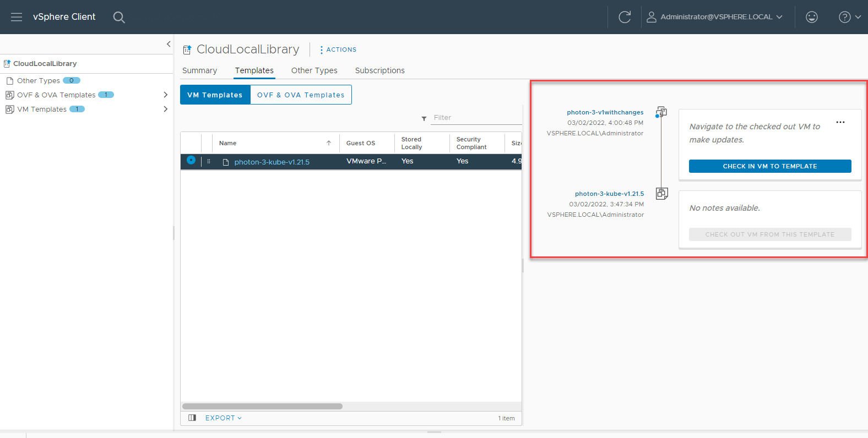Click the 'No notes available.' text
This screenshot has height=438, width=868.
click(725, 208)
